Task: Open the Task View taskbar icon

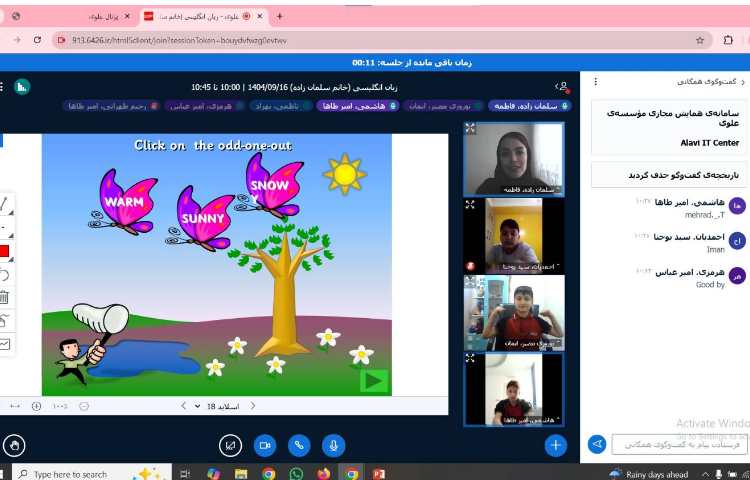Action: pos(185,474)
